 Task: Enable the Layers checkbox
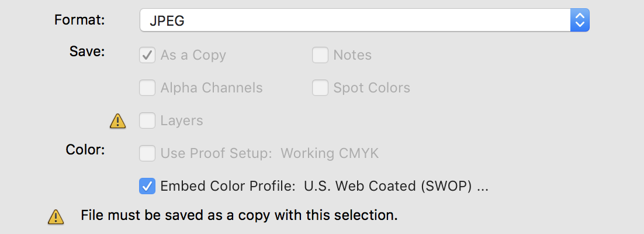[147, 121]
